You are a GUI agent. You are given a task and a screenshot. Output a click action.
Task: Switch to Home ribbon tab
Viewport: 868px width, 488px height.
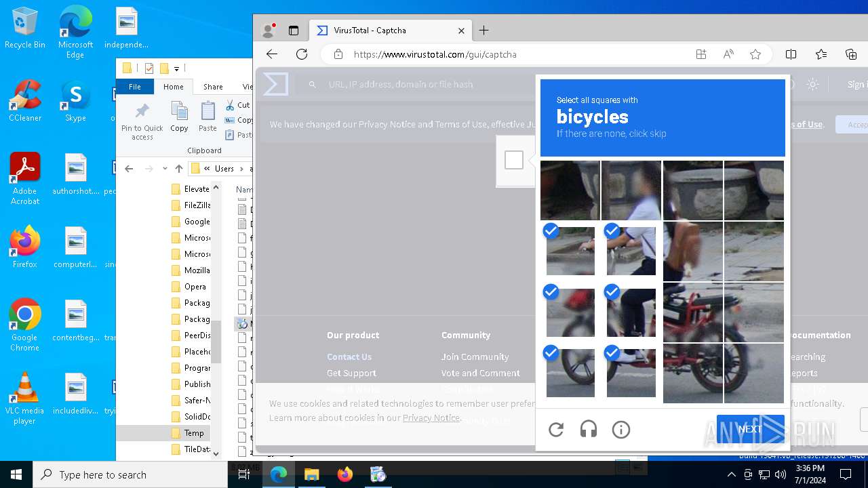coord(173,87)
